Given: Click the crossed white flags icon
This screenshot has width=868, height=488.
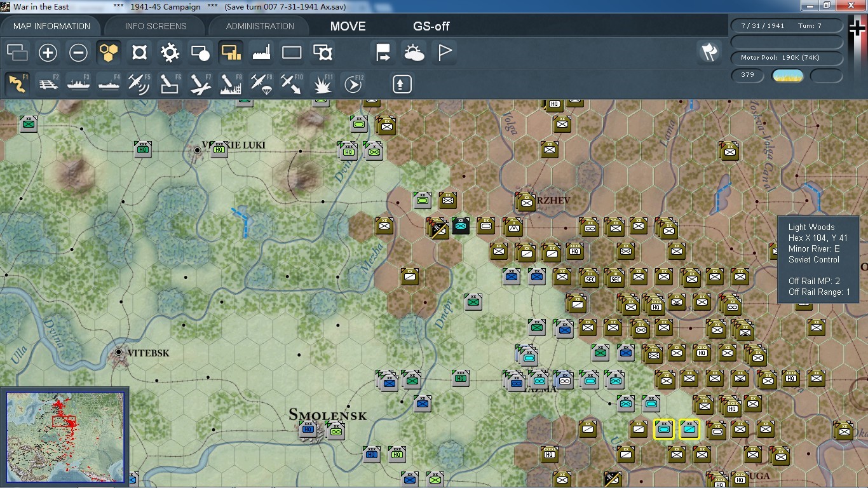Looking at the screenshot, I should point(709,52).
